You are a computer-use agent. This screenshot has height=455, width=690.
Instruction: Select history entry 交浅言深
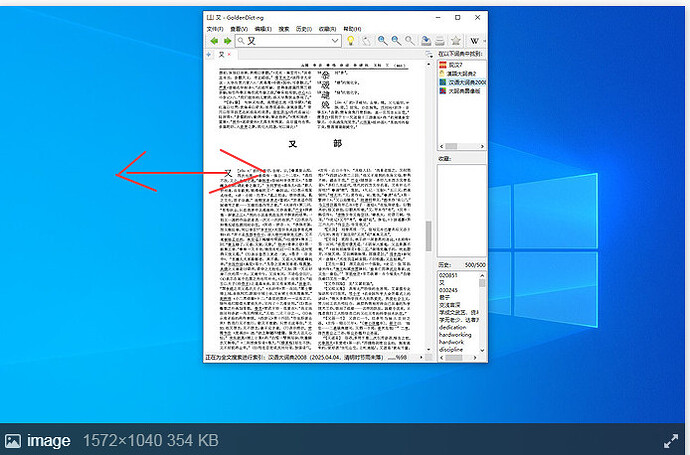[x=449, y=305]
